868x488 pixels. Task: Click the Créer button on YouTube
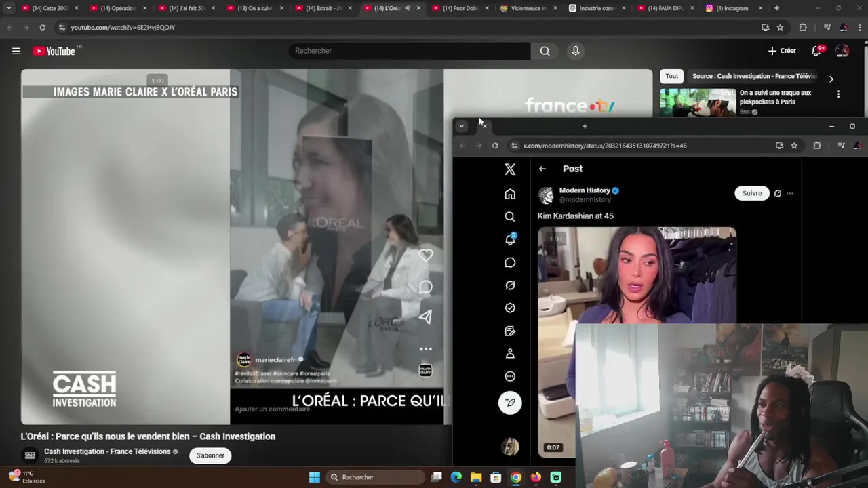(x=782, y=51)
